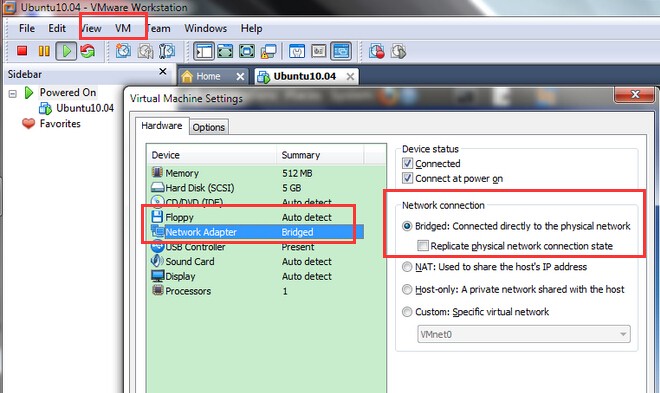
Task: Click the Favorites heart icon in sidebar
Action: click(28, 124)
